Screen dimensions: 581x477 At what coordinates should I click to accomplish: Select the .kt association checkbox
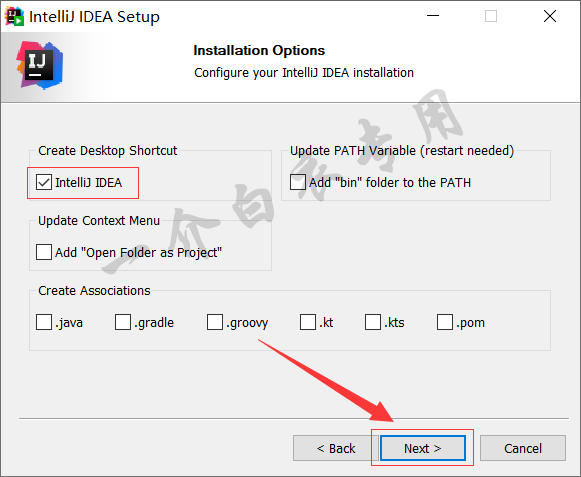pos(308,322)
